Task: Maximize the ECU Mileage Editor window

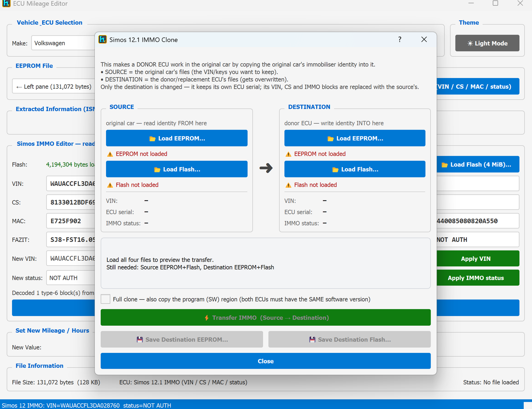Action: click(495, 3)
